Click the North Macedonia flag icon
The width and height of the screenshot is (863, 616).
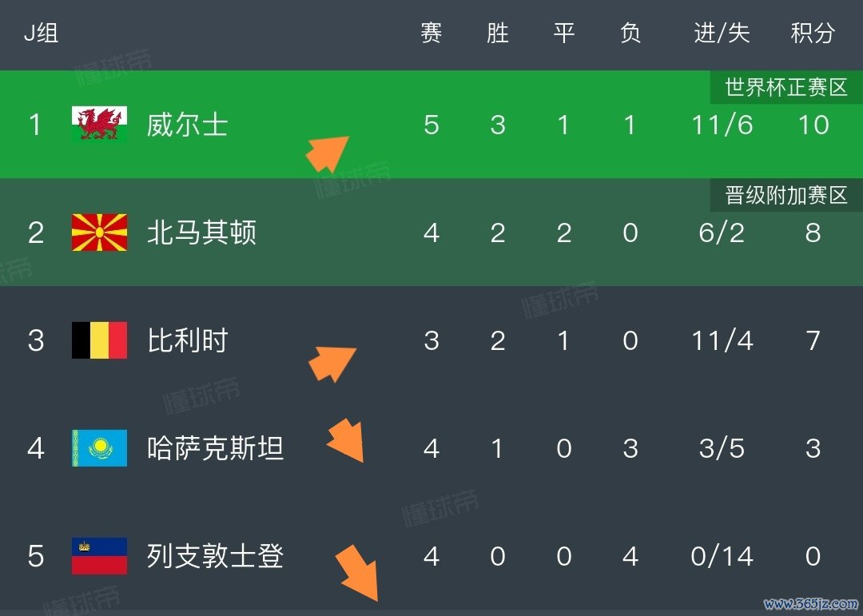click(99, 232)
